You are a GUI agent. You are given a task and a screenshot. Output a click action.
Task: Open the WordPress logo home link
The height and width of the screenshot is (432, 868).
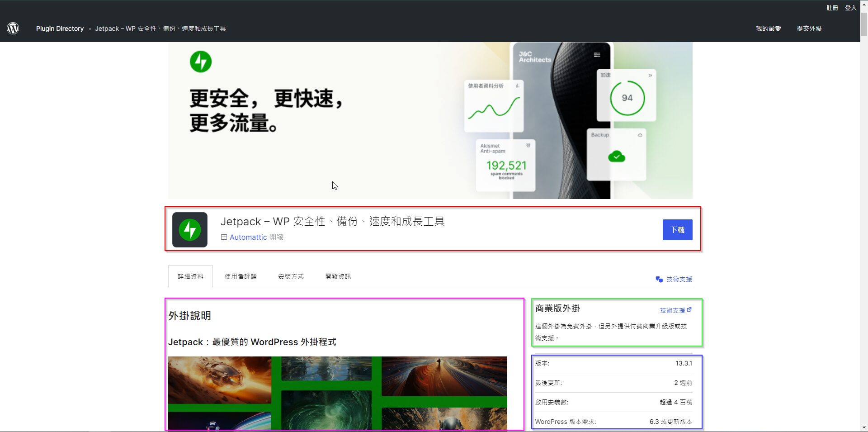pos(13,28)
